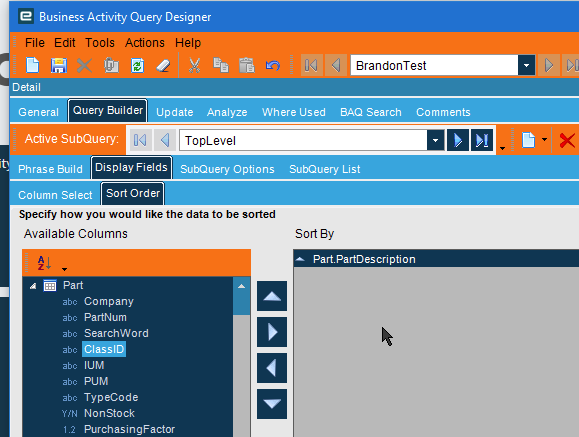This screenshot has height=437, width=579.
Task: Switch to the BAQ Search tab
Action: [x=371, y=112]
